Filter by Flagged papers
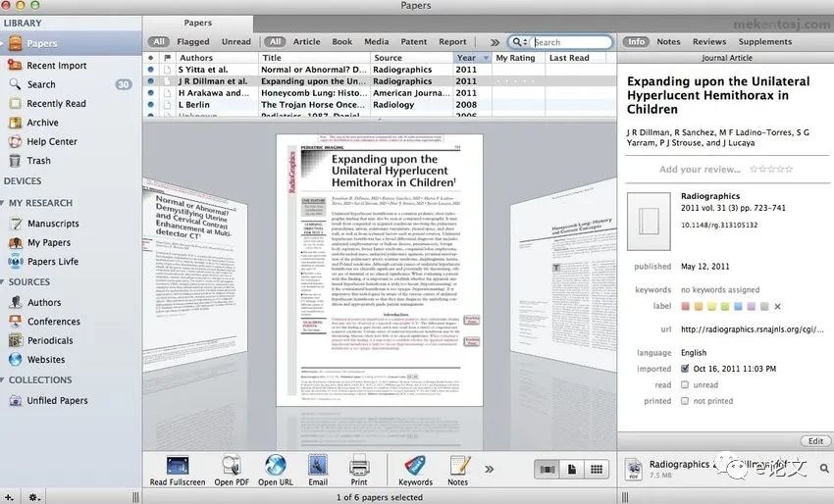The image size is (834, 504). pyautogui.click(x=193, y=42)
